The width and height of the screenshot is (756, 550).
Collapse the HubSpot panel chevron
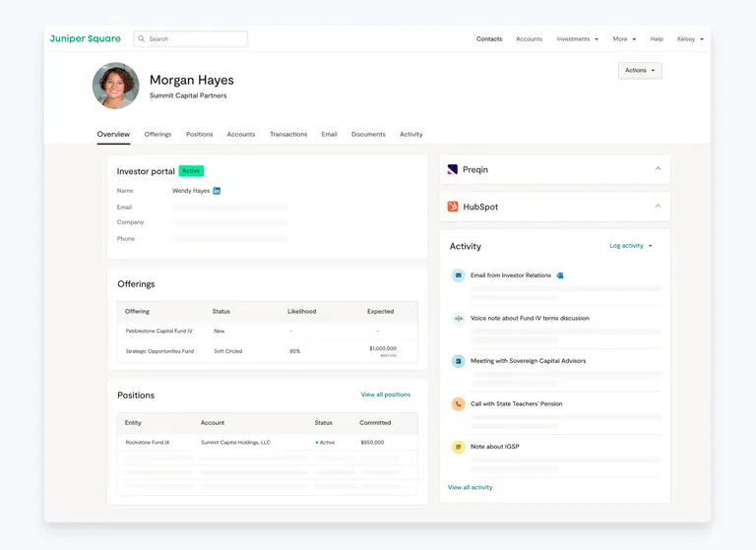[658, 206]
